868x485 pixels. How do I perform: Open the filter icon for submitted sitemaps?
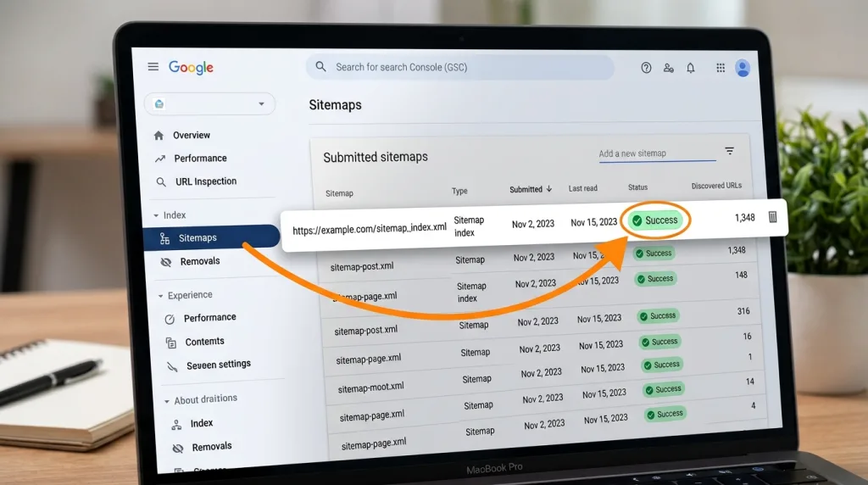click(x=730, y=151)
